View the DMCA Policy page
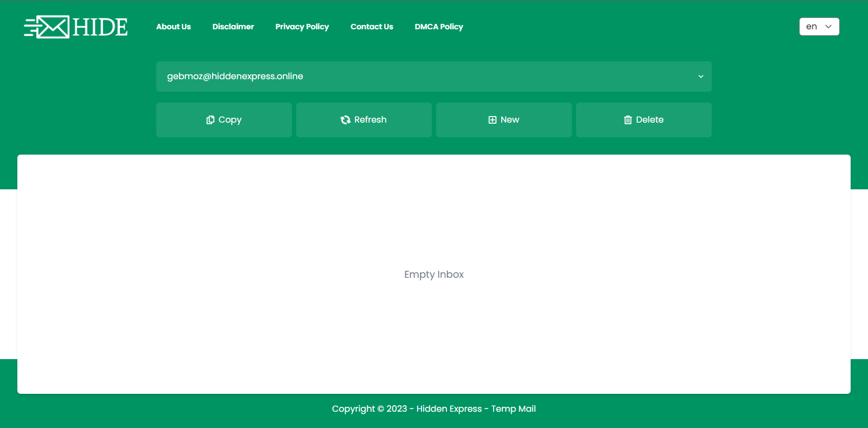 [439, 27]
